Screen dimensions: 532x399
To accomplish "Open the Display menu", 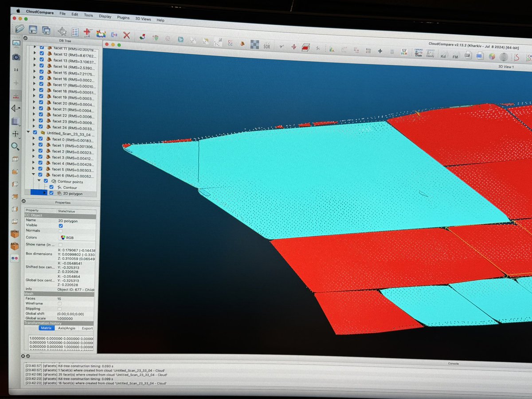I will [x=105, y=16].
